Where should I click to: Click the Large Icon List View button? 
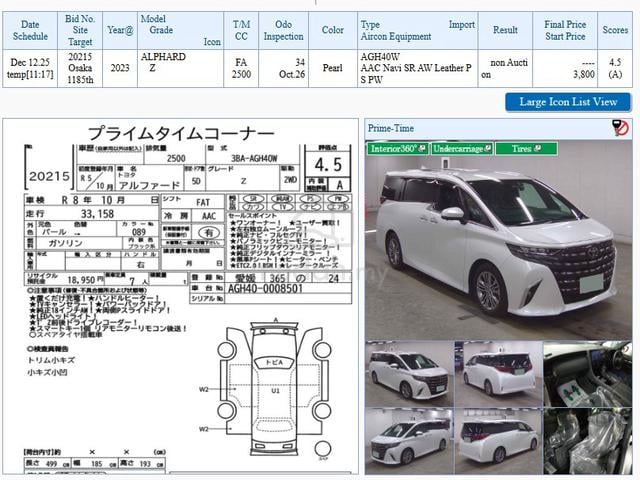click(568, 102)
